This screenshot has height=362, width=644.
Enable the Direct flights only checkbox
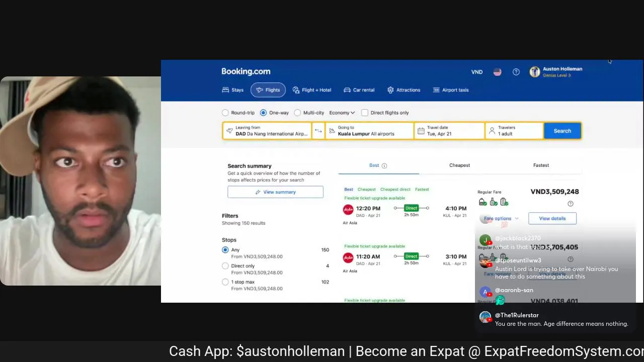tap(365, 113)
